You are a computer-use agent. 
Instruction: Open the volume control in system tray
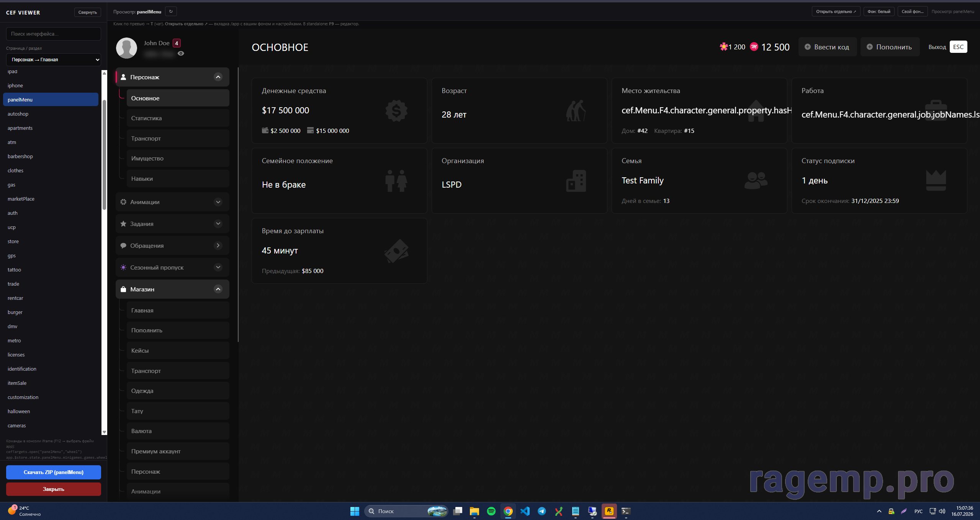click(x=942, y=511)
